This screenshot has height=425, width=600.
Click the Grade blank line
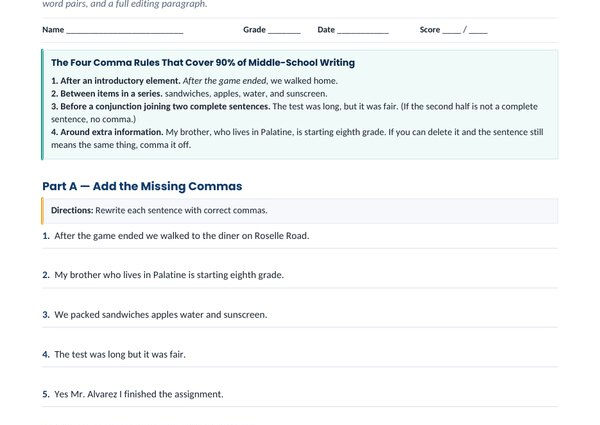pyautogui.click(x=284, y=31)
